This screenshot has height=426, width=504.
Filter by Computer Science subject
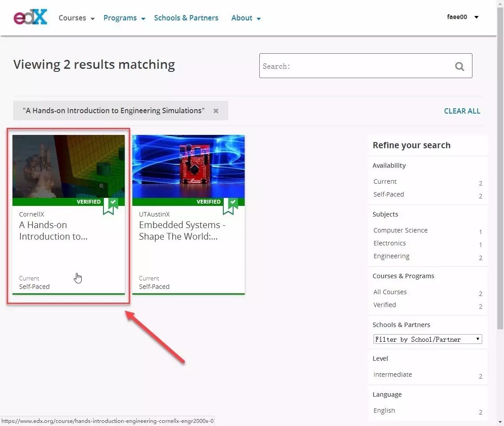pos(400,230)
